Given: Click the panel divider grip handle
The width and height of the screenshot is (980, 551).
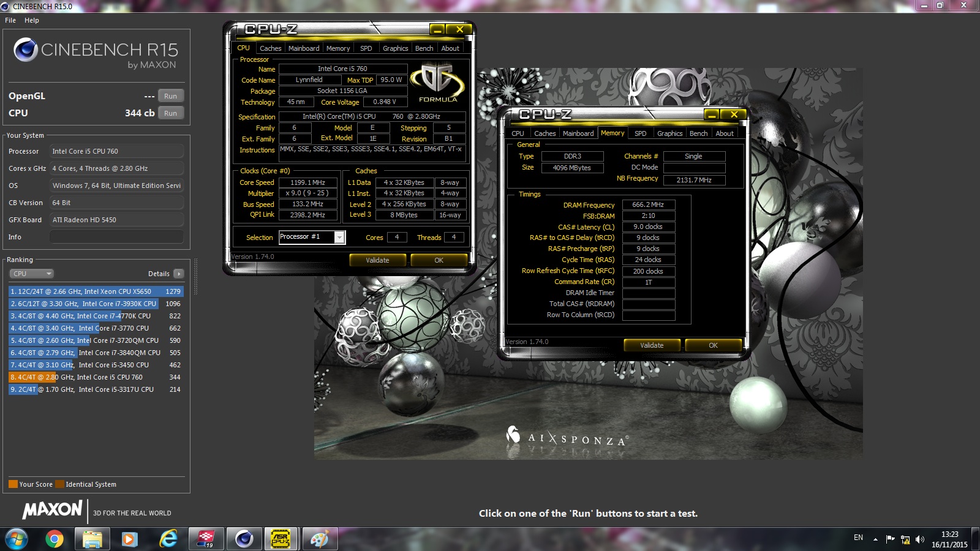Looking at the screenshot, I should 195,277.
